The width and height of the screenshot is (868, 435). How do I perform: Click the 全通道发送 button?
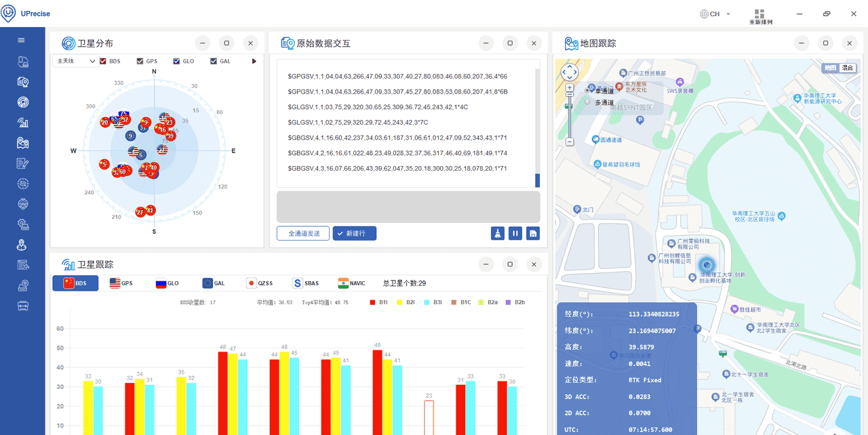pyautogui.click(x=302, y=232)
